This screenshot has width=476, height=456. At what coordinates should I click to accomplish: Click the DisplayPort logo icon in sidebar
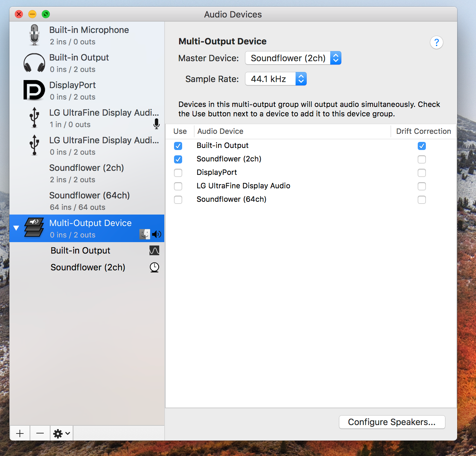(34, 90)
